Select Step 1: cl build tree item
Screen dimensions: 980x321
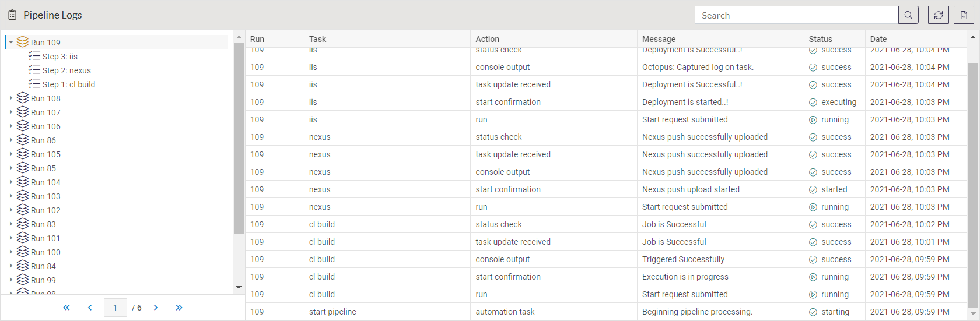point(68,84)
